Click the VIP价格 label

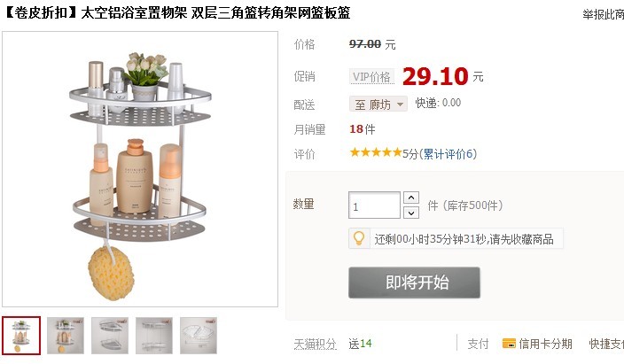(x=371, y=76)
